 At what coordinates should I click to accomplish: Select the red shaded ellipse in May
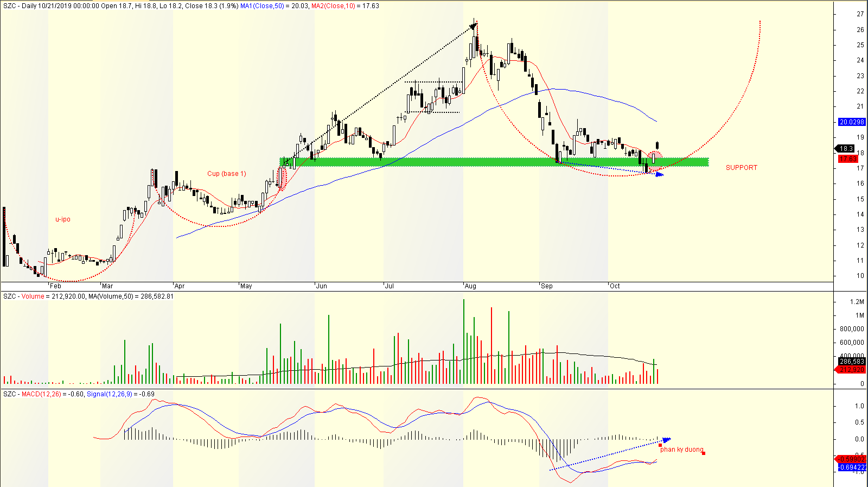(282, 178)
